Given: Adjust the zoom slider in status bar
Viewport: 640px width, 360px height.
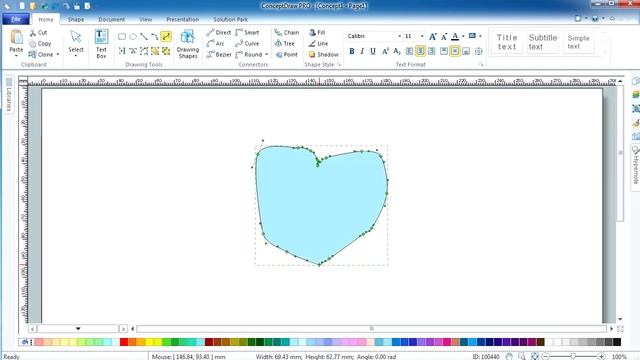Looking at the screenshot, I should coord(573,357).
